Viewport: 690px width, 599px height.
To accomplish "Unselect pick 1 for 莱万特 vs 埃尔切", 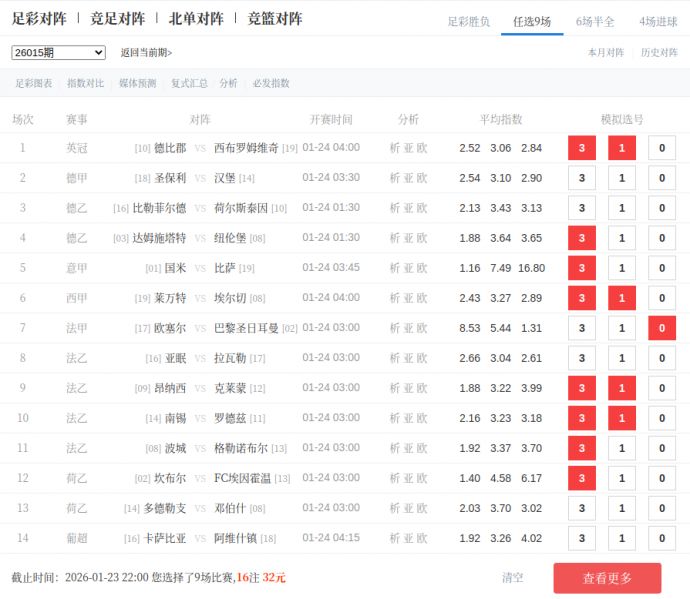I will (x=621, y=298).
